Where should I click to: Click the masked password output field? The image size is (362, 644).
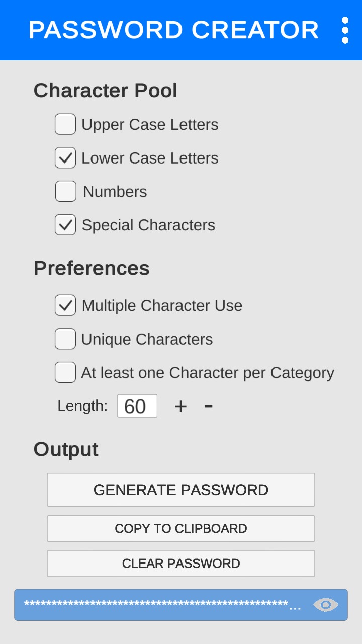pyautogui.click(x=161, y=605)
